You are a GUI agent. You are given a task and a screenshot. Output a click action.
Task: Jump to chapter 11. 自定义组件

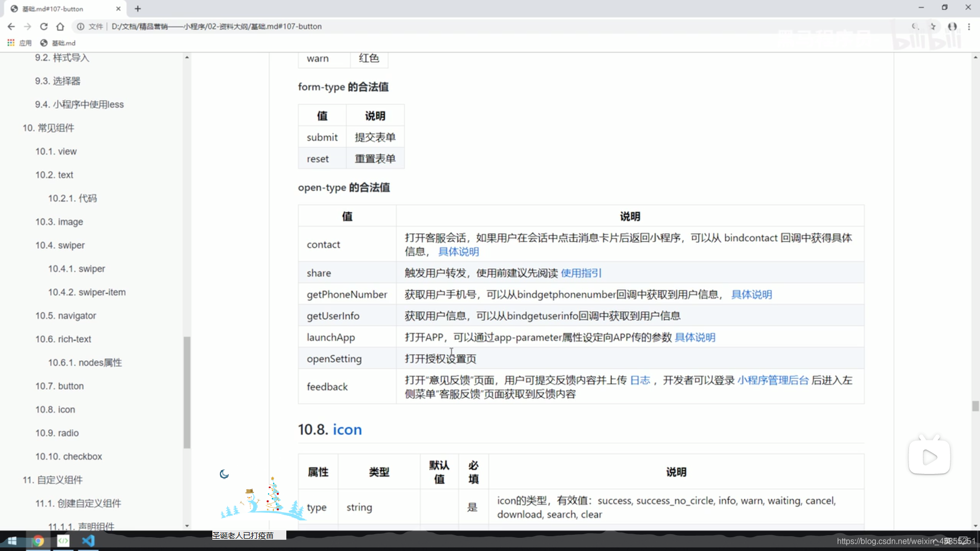53,480
